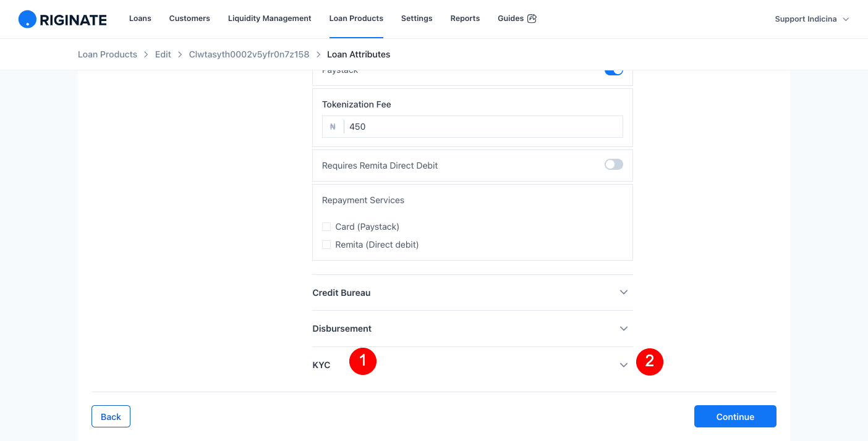
Task: Expand the Disbursement section chevron
Action: coord(624,329)
